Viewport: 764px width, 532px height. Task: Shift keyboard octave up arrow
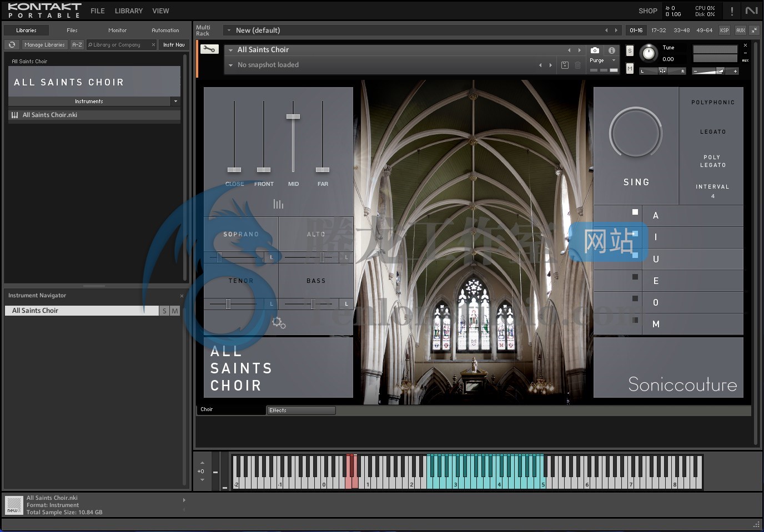(202, 463)
